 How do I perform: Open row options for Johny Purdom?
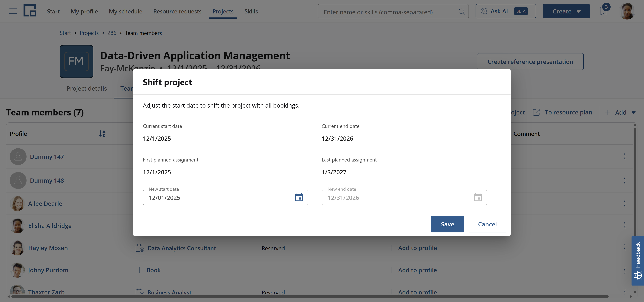coord(624,270)
